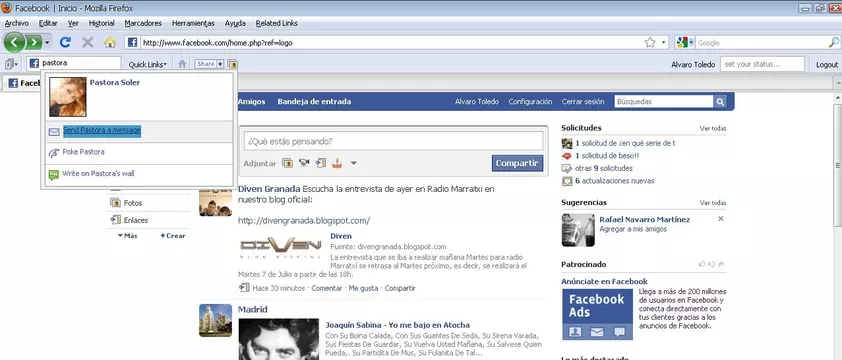
Task: Open Bandeja de entrada link
Action: pyautogui.click(x=314, y=102)
